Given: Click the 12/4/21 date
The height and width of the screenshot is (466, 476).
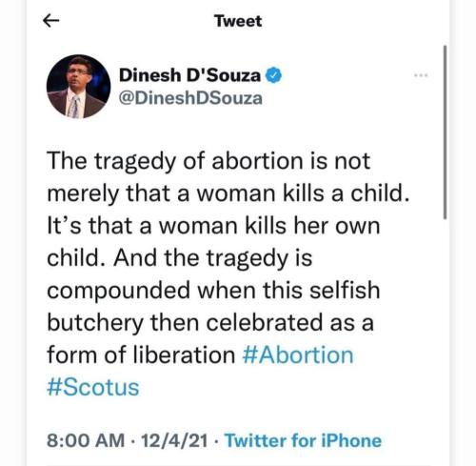Looking at the screenshot, I should coord(174,440).
